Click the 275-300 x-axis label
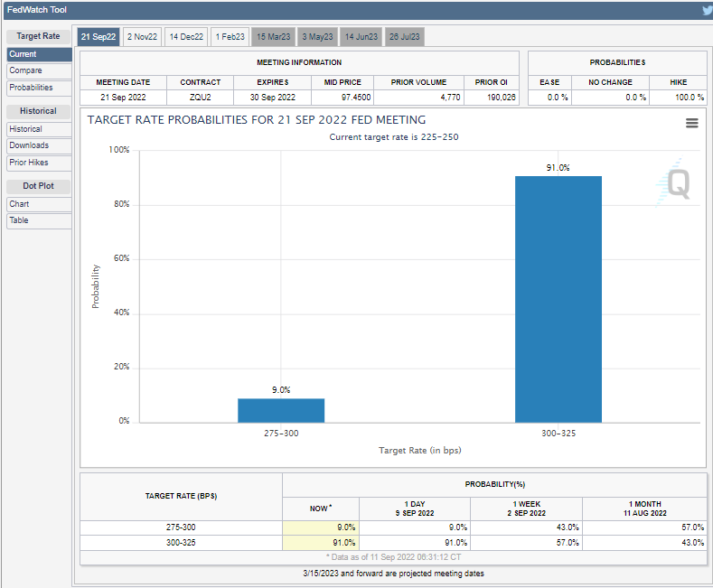Viewport: 713px width, 588px height. [281, 434]
